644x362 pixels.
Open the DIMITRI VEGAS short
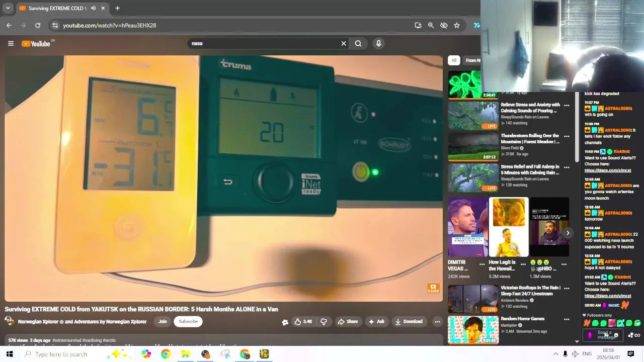click(467, 227)
